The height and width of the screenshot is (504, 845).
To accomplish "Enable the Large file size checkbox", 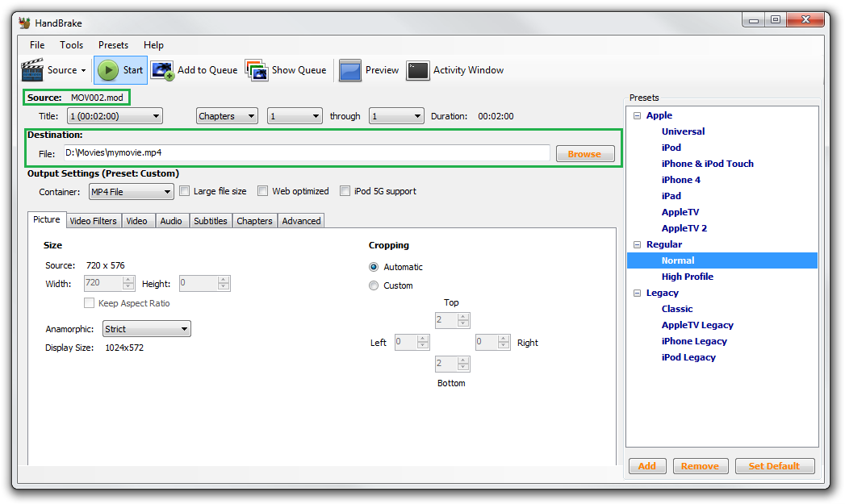I will tap(184, 191).
